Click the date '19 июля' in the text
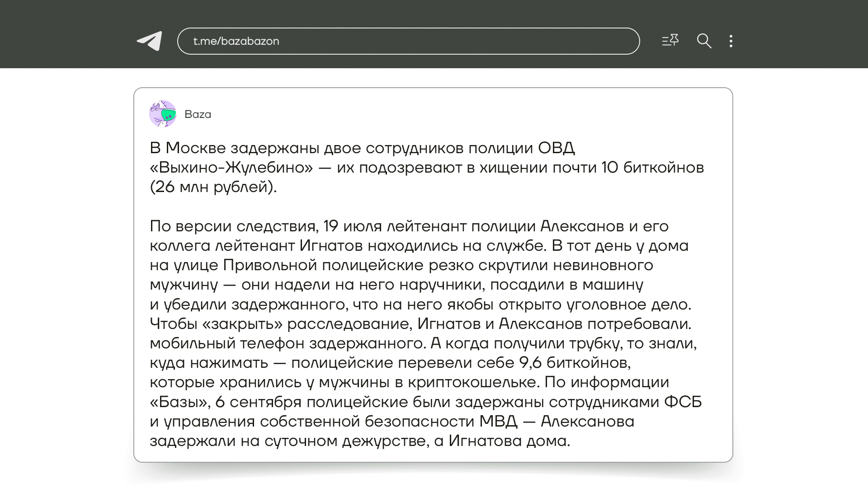Image resolution: width=868 pixels, height=488 pixels. pyautogui.click(x=353, y=226)
